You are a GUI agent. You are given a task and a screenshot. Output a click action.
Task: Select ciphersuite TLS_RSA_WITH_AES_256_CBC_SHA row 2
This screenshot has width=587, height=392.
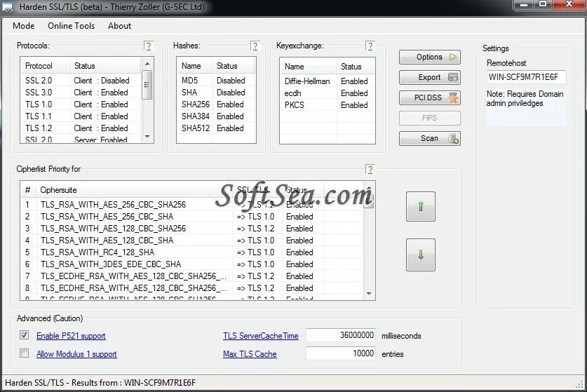tap(192, 217)
